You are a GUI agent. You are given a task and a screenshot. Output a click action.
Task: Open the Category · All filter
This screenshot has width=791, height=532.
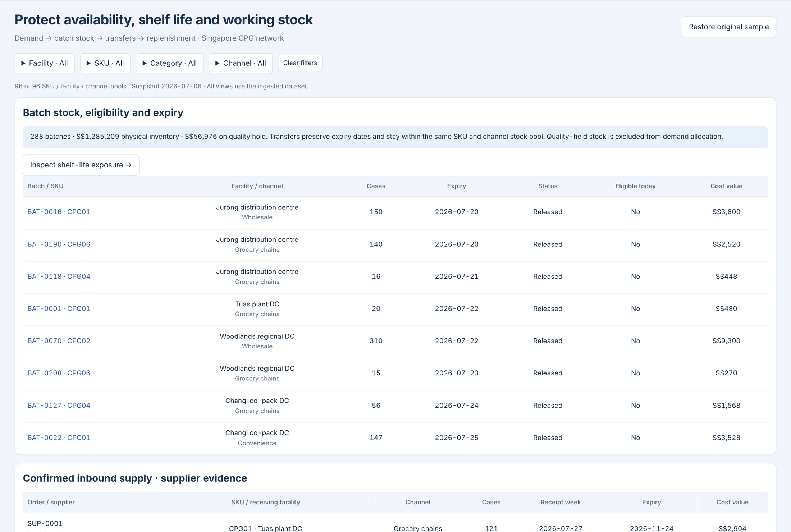[x=169, y=63]
